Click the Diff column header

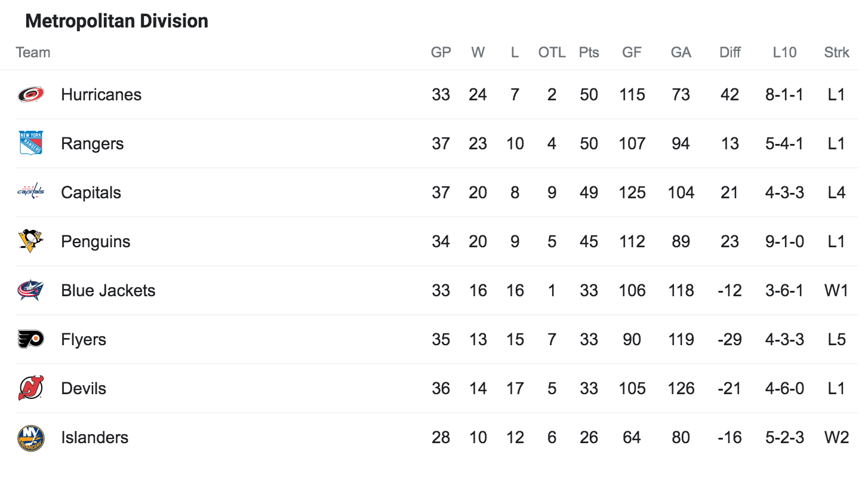point(730,53)
